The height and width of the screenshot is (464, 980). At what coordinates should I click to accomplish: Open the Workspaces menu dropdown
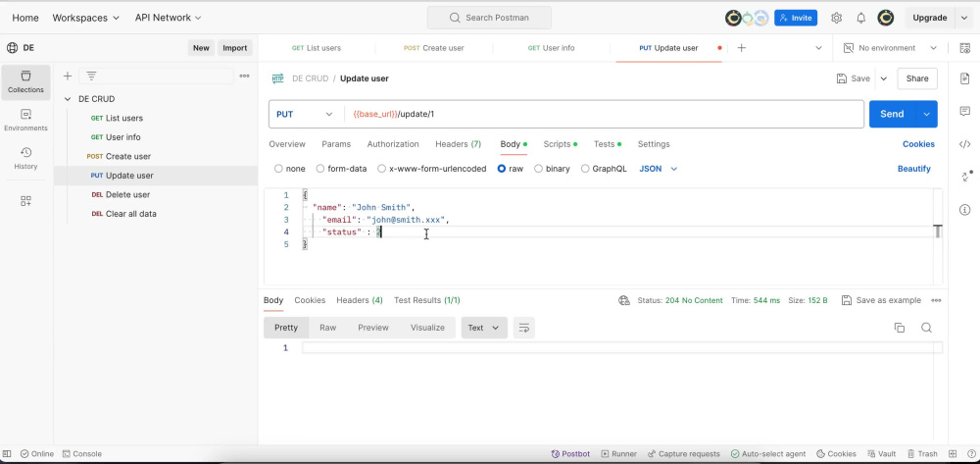[85, 18]
